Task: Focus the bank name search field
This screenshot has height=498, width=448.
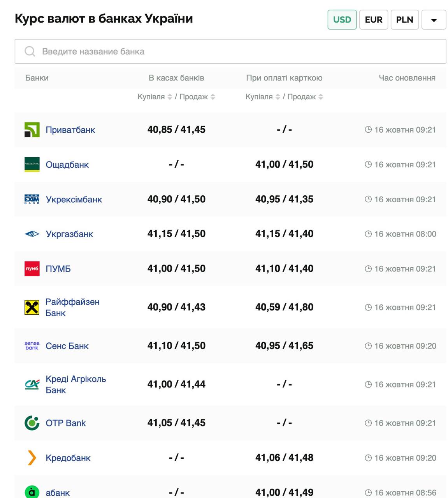Action: click(230, 51)
